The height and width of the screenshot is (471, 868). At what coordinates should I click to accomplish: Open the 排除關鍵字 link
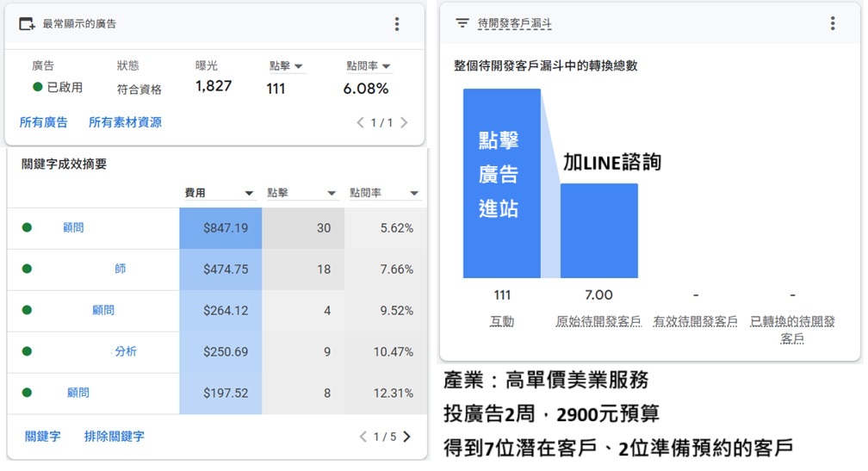click(x=115, y=437)
